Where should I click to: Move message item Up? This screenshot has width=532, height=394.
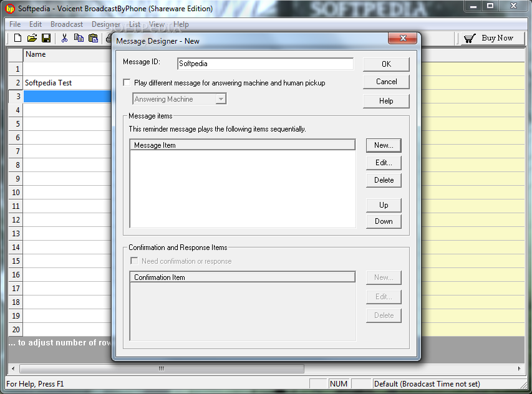(x=384, y=205)
